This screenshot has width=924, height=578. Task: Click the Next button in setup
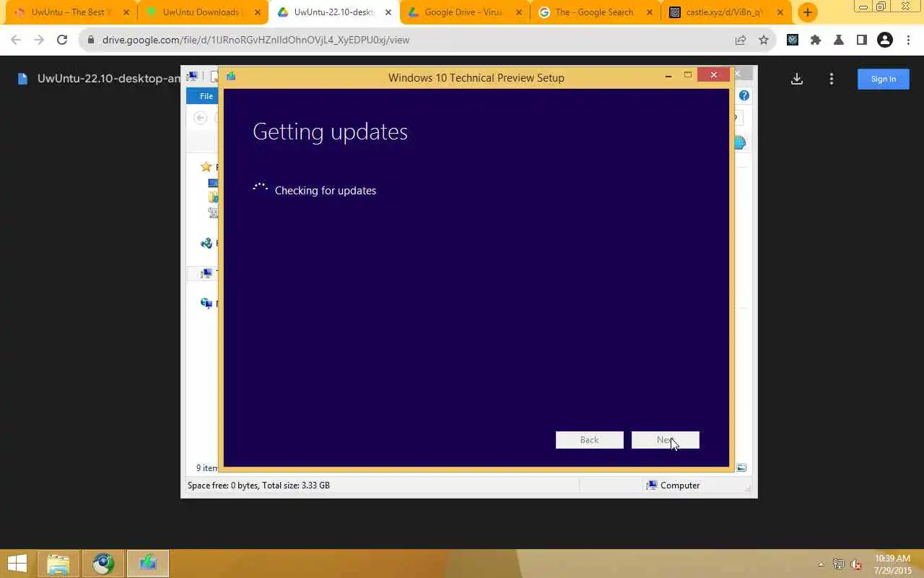[x=665, y=440]
